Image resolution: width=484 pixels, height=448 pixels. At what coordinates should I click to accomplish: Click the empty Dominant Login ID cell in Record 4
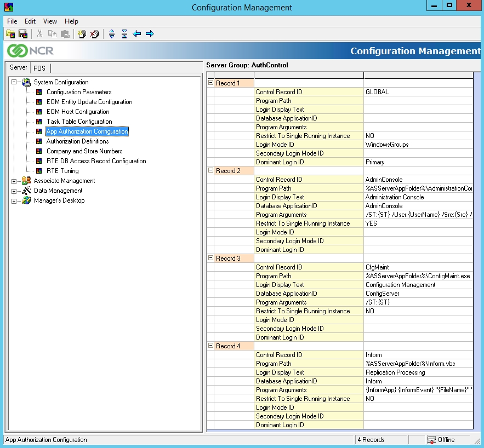(x=418, y=425)
